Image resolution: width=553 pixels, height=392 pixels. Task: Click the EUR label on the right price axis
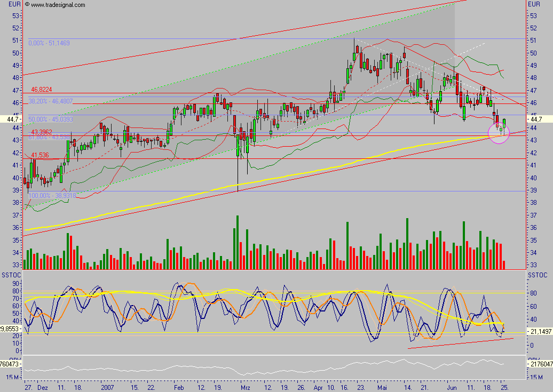point(534,4)
